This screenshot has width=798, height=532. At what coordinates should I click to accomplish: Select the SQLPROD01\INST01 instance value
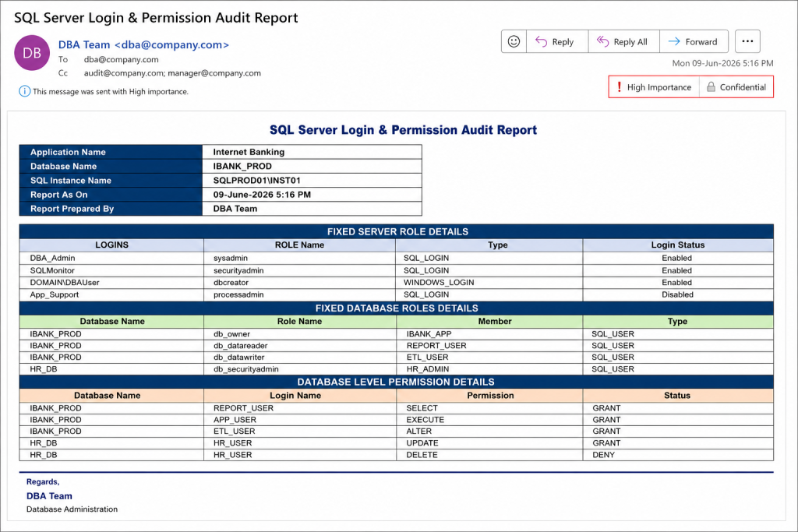(x=312, y=181)
